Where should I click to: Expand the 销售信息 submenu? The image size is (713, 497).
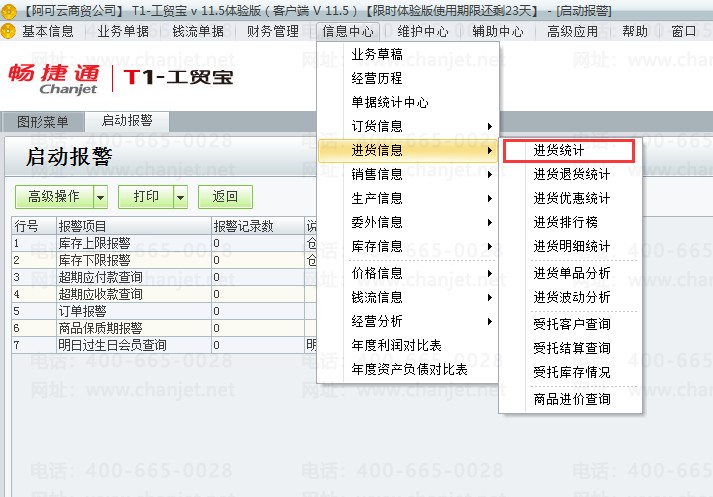click(490, 175)
